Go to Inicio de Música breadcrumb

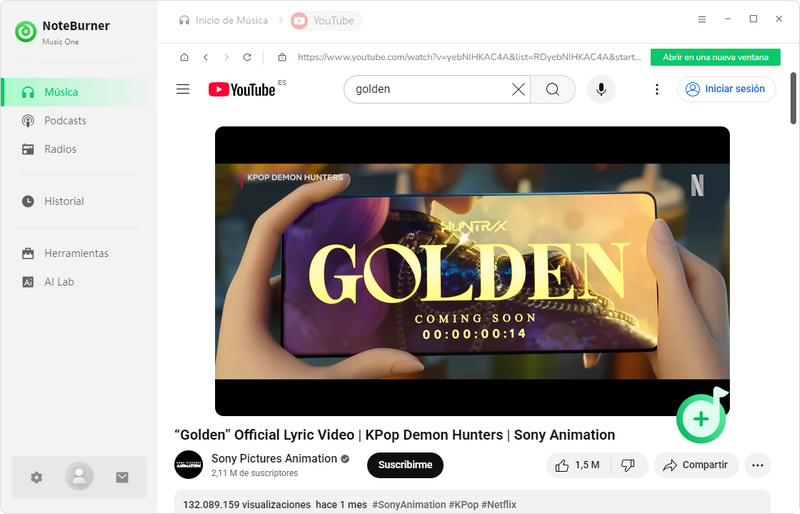click(223, 20)
